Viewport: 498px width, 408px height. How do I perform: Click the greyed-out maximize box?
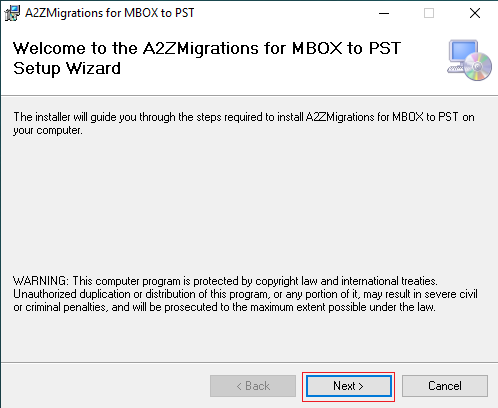[x=429, y=13]
